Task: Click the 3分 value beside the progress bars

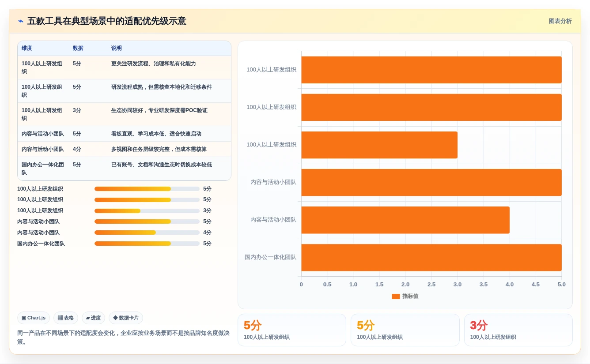Action: point(207,211)
